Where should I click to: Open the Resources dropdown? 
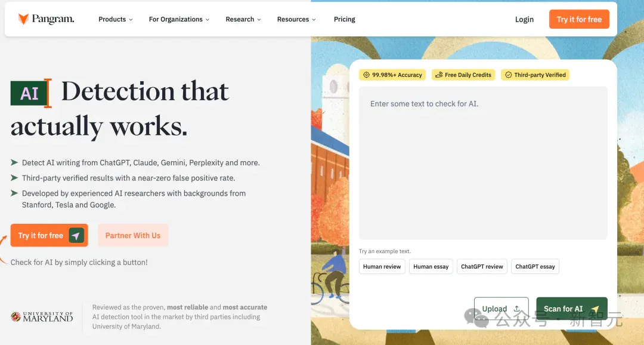(296, 19)
